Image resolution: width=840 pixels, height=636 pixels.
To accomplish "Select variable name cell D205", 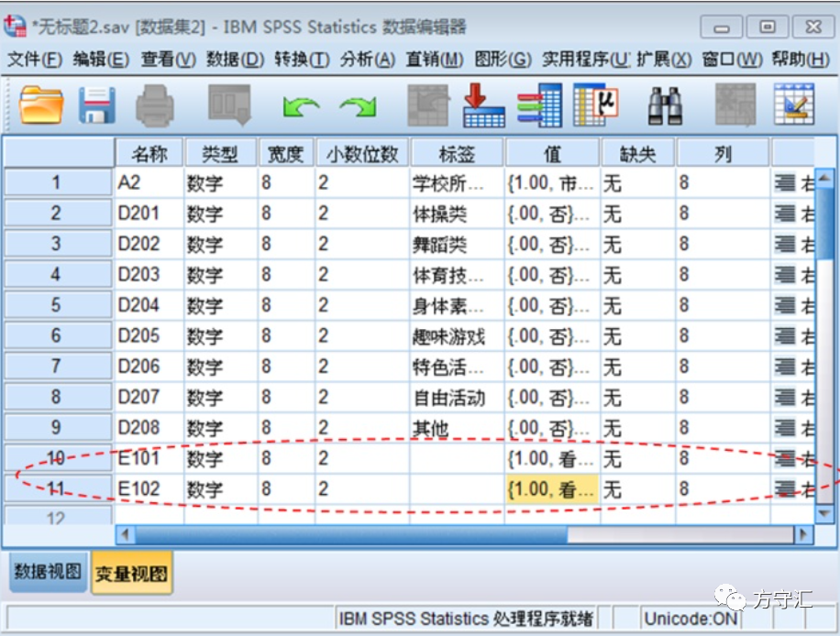I will point(149,335).
